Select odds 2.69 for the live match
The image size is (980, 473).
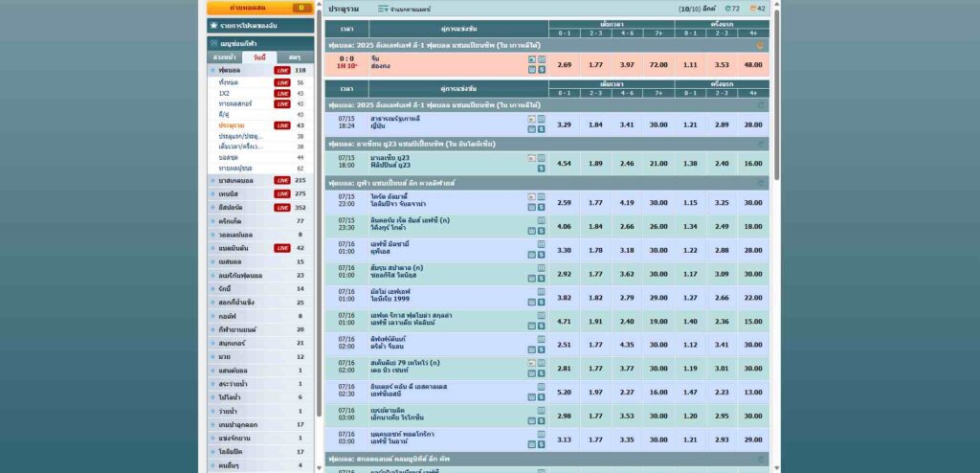(x=565, y=65)
